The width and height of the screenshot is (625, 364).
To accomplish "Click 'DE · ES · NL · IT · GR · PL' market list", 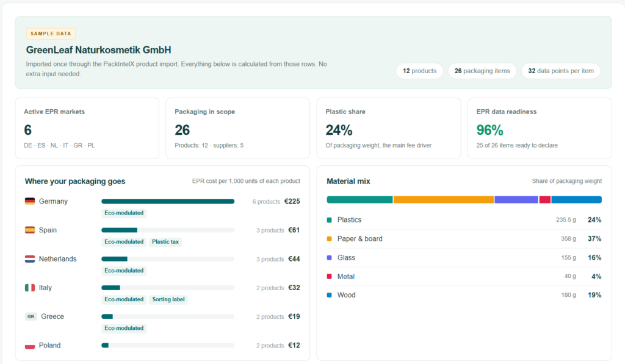I will click(59, 145).
